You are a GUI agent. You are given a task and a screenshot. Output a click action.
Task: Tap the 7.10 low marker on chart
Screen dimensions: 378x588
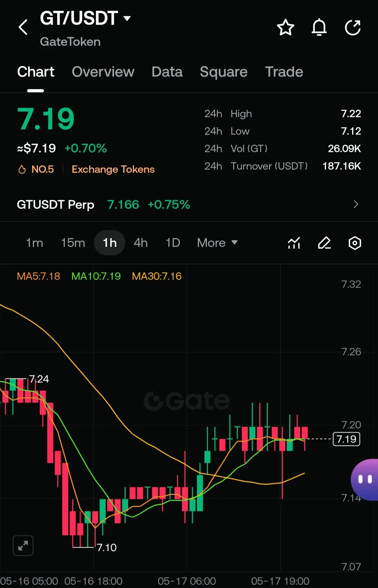(x=106, y=547)
